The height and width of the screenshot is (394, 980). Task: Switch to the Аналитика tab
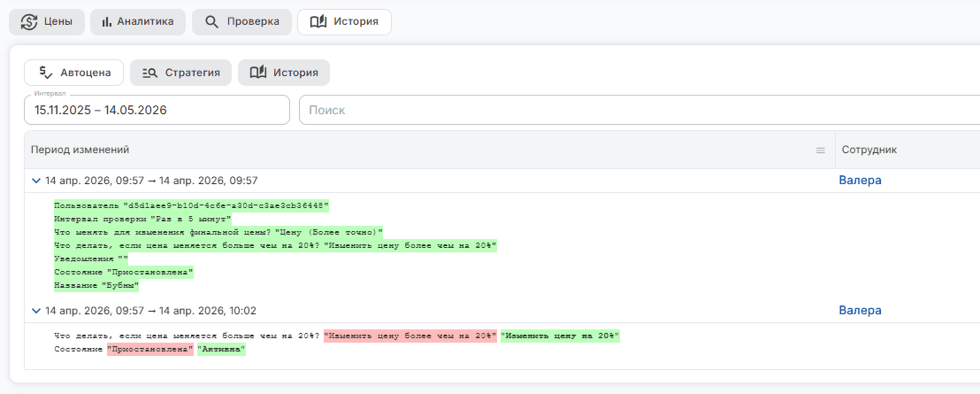137,22
